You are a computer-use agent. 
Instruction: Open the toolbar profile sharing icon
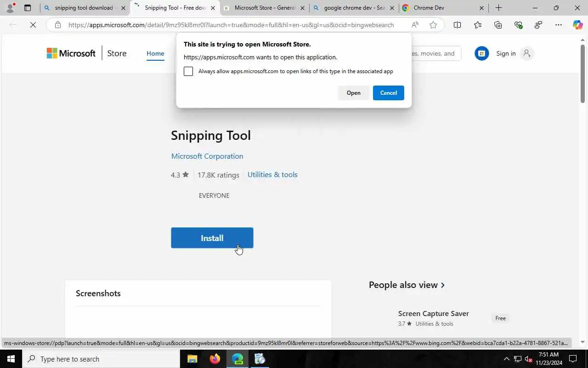[538, 25]
